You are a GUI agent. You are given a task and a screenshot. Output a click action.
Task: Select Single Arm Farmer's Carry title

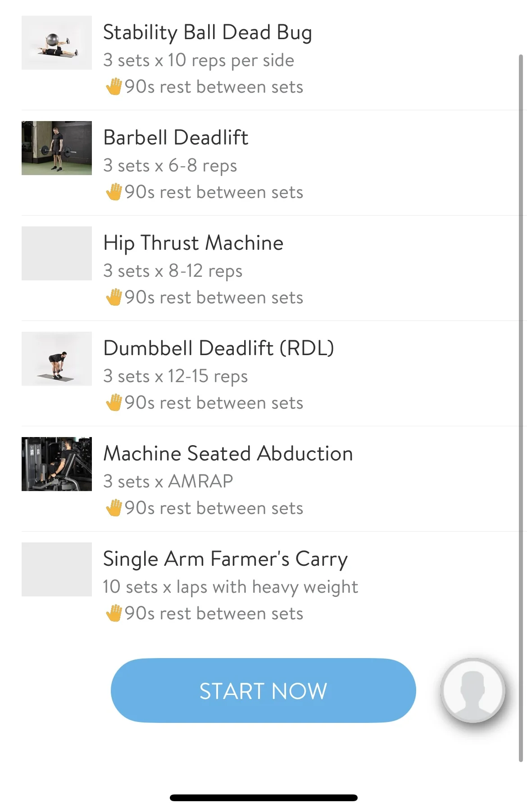click(225, 559)
